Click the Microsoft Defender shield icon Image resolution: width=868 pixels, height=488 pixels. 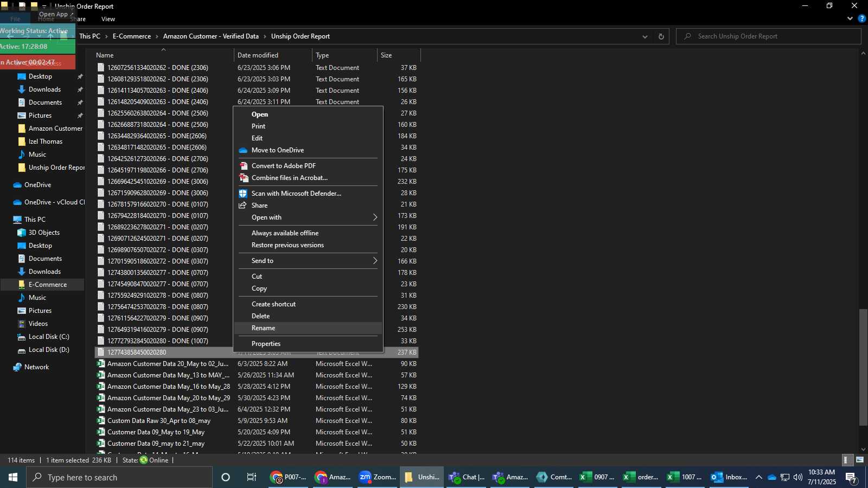tap(243, 194)
